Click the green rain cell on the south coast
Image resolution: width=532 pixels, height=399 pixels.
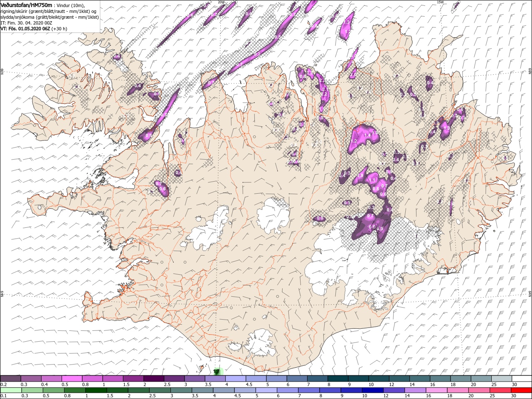click(218, 371)
